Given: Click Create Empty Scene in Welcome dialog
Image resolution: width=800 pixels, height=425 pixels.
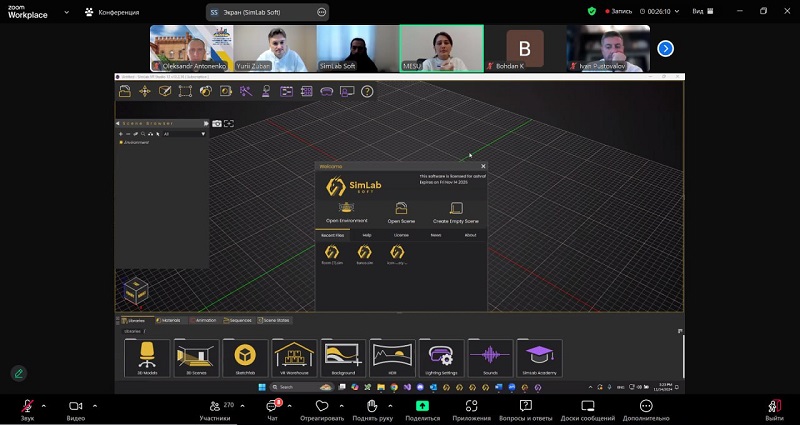Looking at the screenshot, I should pyautogui.click(x=456, y=213).
